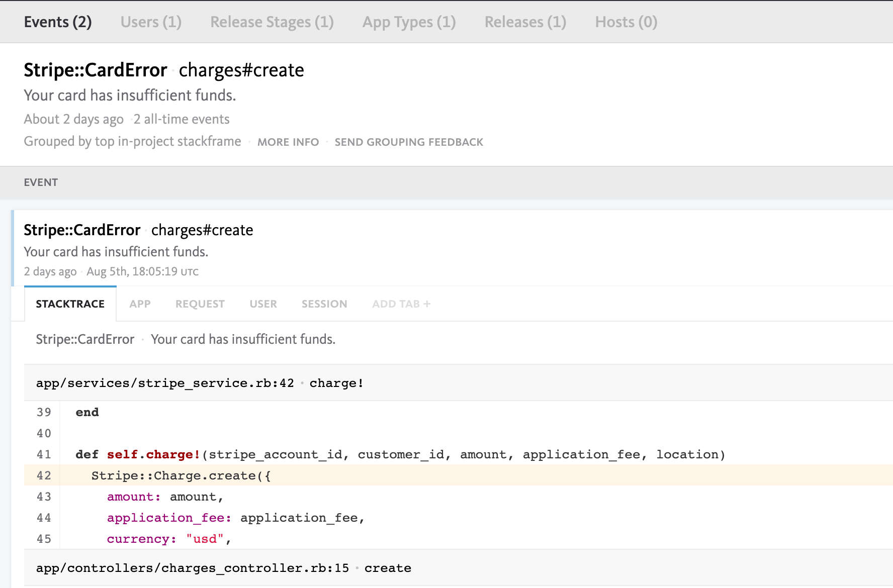Click the EVENT section header
893x588 pixels.
[x=41, y=182]
